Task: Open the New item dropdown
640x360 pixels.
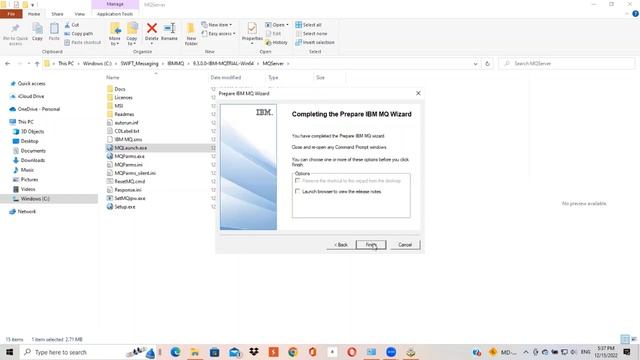Action: pos(217,25)
